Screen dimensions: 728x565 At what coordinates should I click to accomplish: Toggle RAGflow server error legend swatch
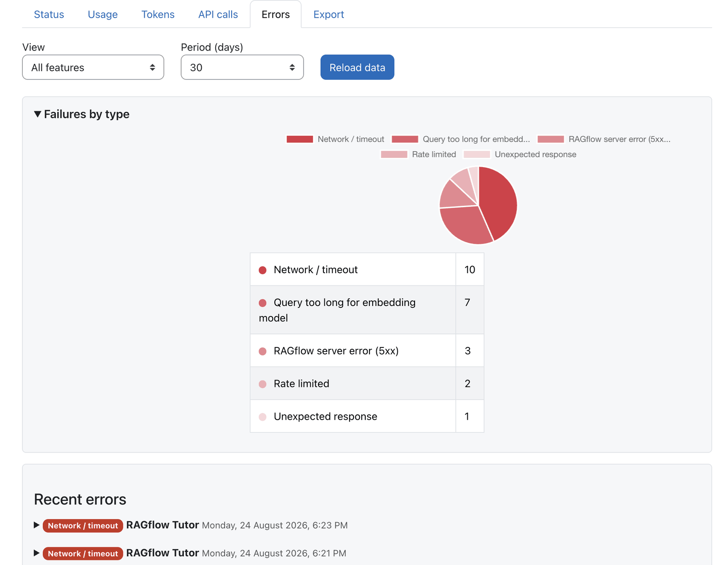coord(551,139)
